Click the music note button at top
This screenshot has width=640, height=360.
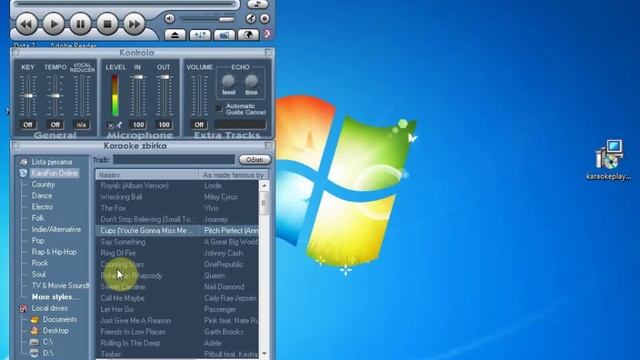[258, 4]
